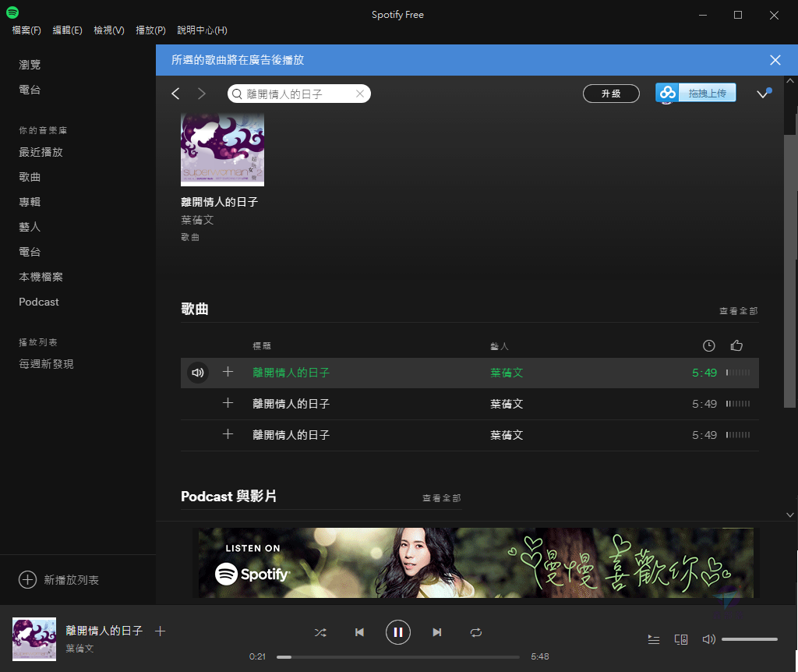Pause the current song
The width and height of the screenshot is (798, 672).
398,632
